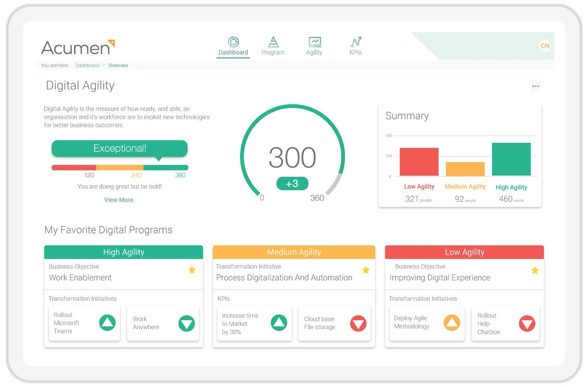Open the Agility chart icon
This screenshot has width=588, height=387.
click(314, 41)
